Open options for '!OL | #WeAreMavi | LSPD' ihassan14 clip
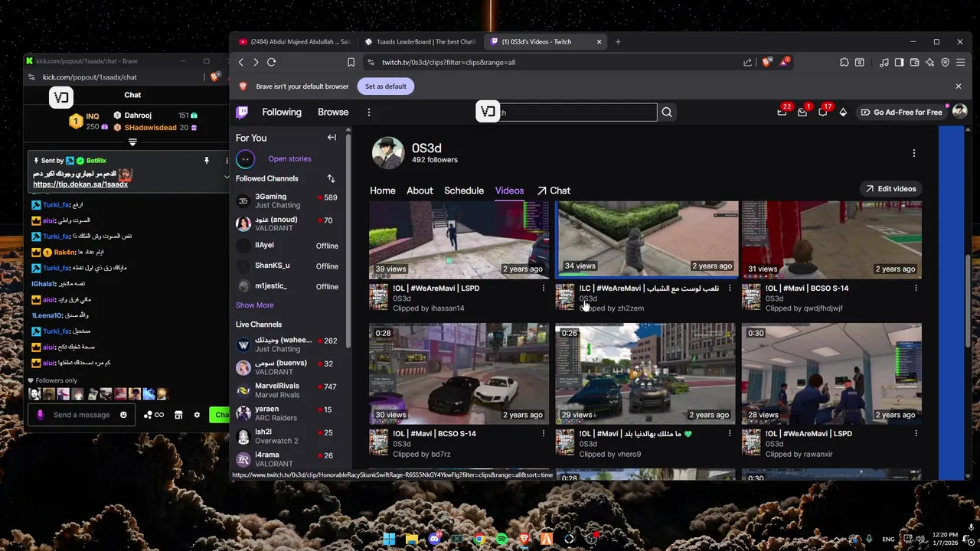 click(x=544, y=289)
